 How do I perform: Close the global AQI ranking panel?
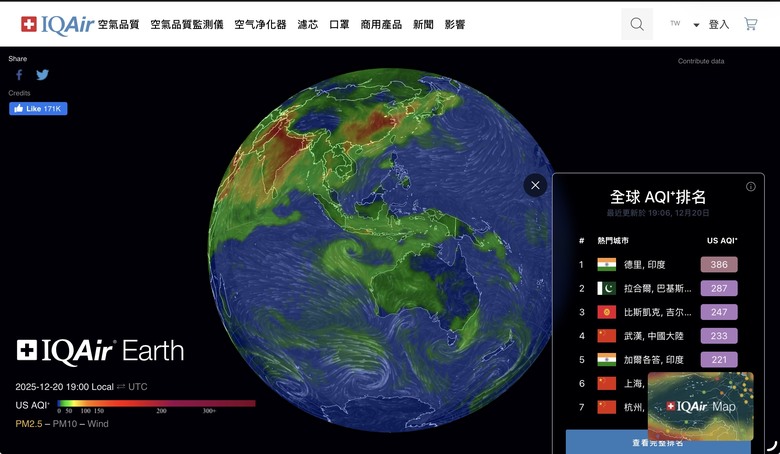pyautogui.click(x=535, y=185)
